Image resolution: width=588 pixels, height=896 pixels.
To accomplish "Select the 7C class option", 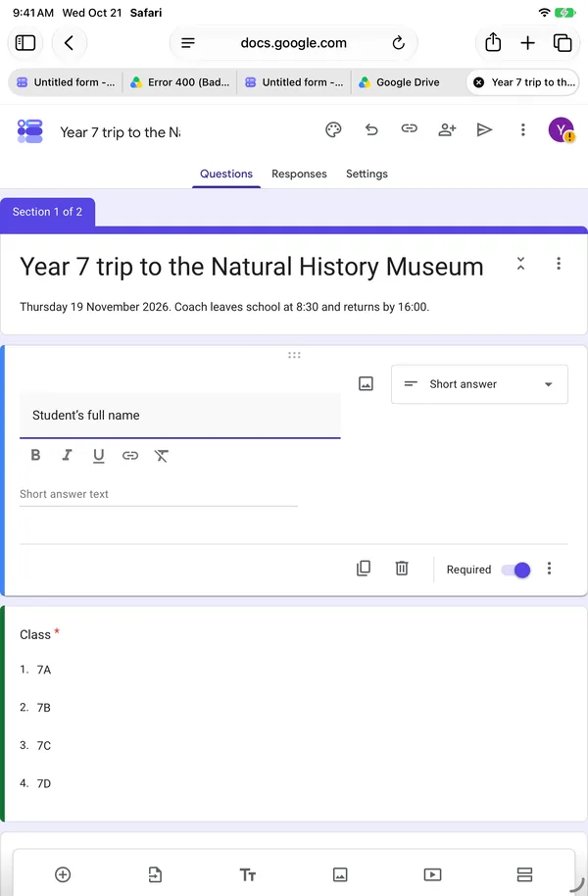I will (44, 746).
